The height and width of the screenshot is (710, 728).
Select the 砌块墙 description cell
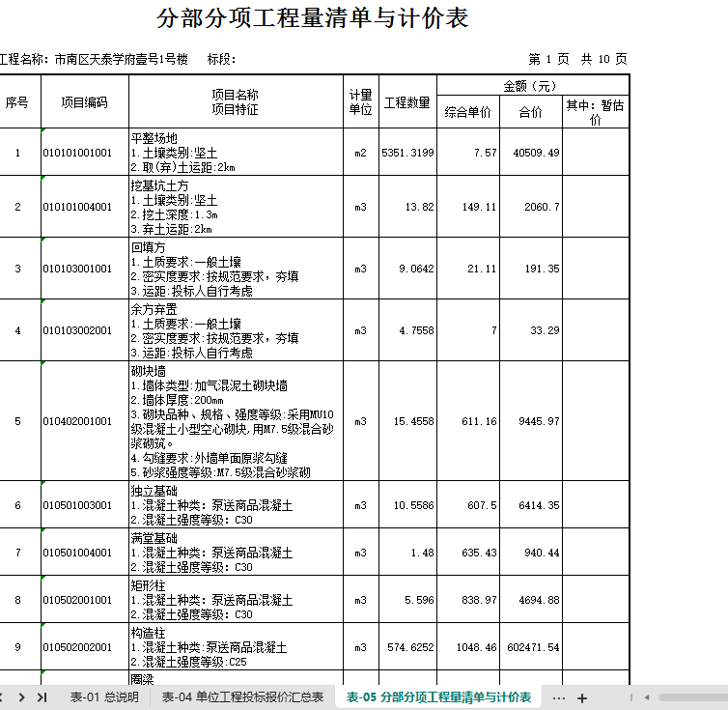236,421
